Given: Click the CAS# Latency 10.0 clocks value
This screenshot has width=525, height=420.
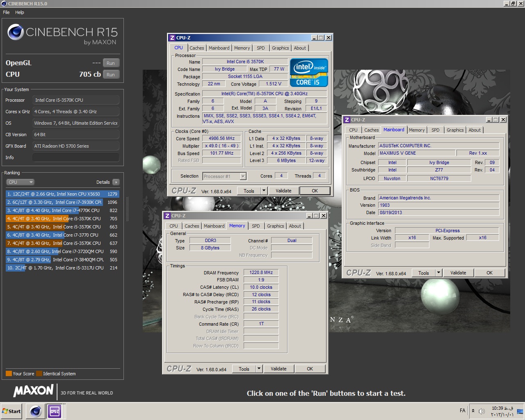Looking at the screenshot, I should click(x=261, y=287).
